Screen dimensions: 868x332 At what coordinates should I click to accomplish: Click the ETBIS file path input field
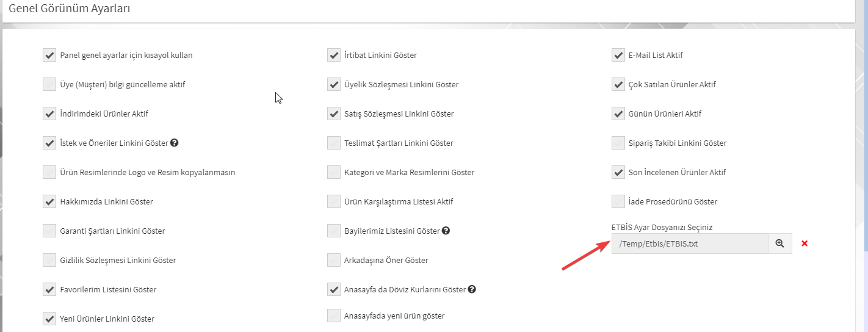(x=690, y=244)
